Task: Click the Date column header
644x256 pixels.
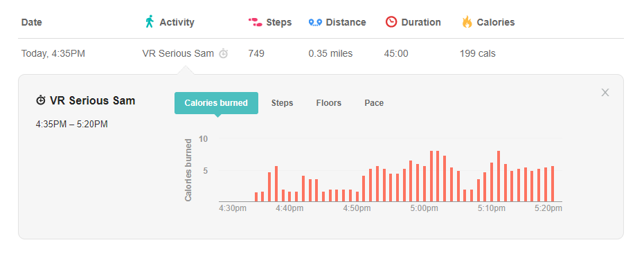Action: point(32,22)
